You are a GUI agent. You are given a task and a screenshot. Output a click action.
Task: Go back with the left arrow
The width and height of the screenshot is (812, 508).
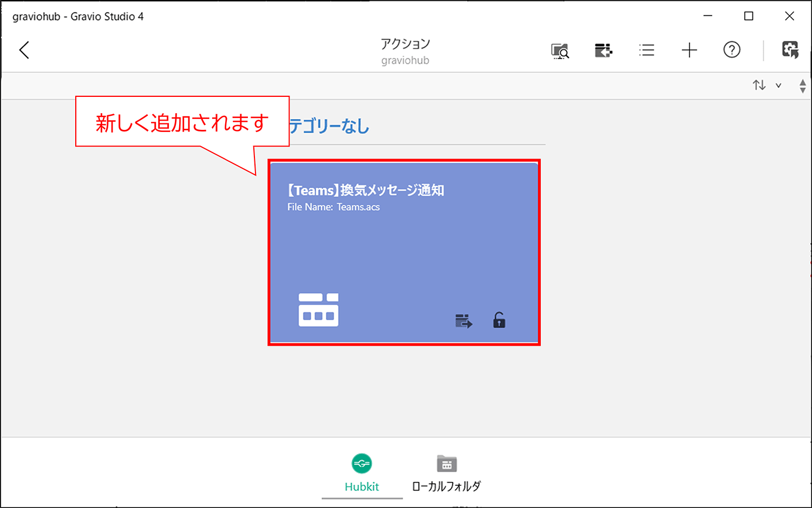(x=24, y=50)
